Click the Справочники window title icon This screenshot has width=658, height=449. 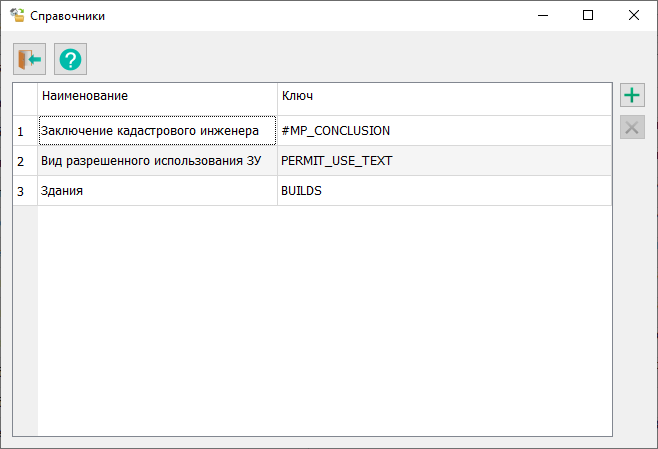[17, 16]
